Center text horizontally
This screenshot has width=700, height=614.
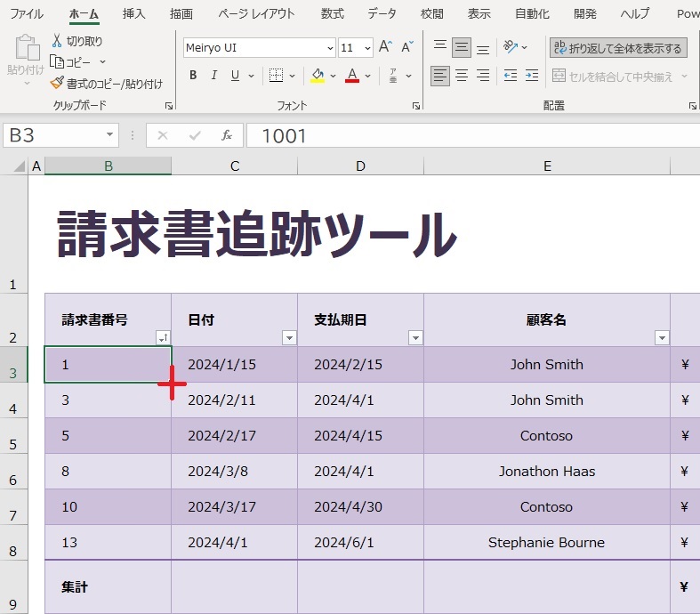462,76
